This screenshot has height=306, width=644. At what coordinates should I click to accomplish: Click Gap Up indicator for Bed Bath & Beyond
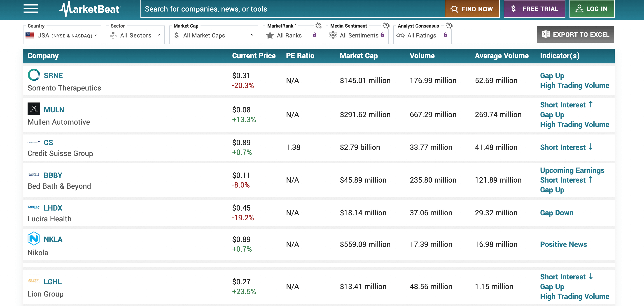(552, 190)
